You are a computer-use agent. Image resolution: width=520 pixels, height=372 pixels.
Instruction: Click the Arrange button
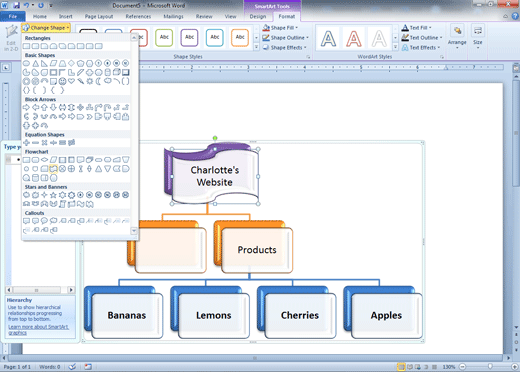(x=457, y=37)
